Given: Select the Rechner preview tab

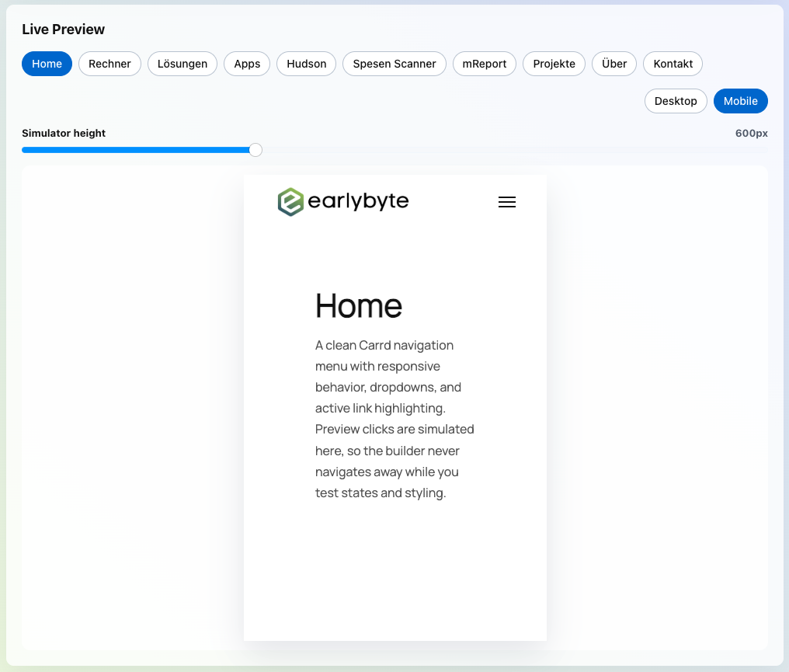Looking at the screenshot, I should [x=109, y=64].
